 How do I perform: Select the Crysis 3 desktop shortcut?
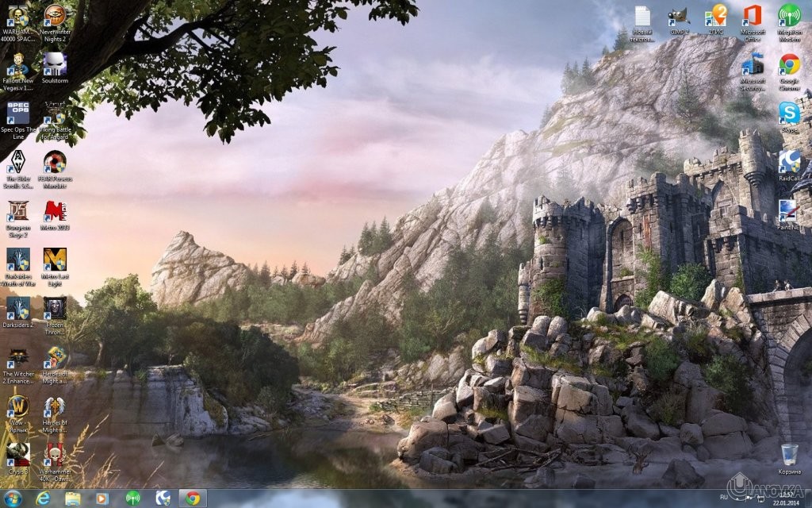17,460
